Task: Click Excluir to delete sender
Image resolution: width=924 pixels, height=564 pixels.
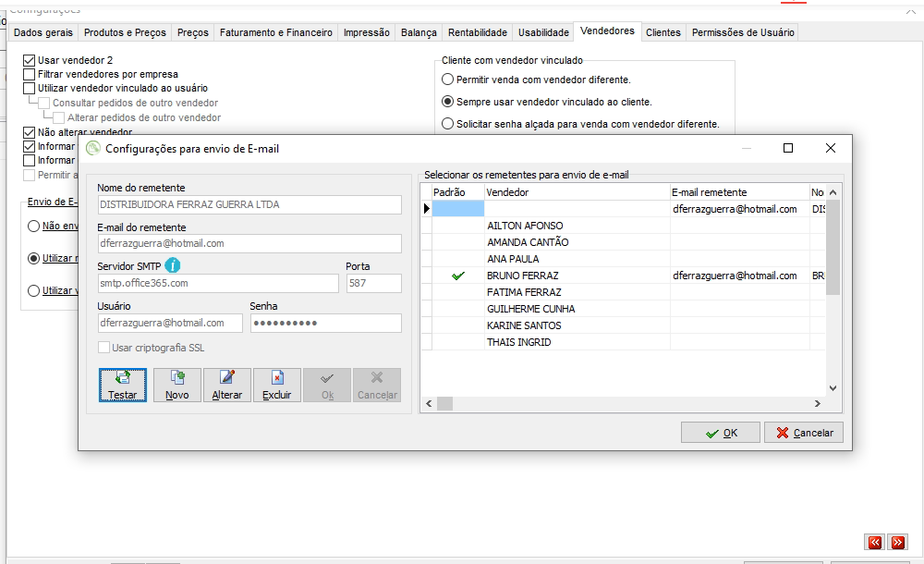Action: tap(277, 386)
